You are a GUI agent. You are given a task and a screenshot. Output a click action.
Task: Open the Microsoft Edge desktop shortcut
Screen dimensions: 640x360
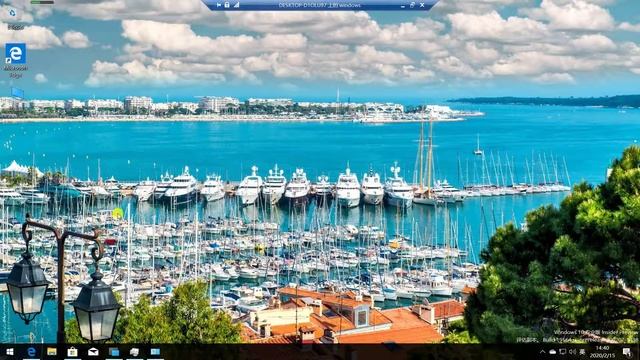point(16,60)
